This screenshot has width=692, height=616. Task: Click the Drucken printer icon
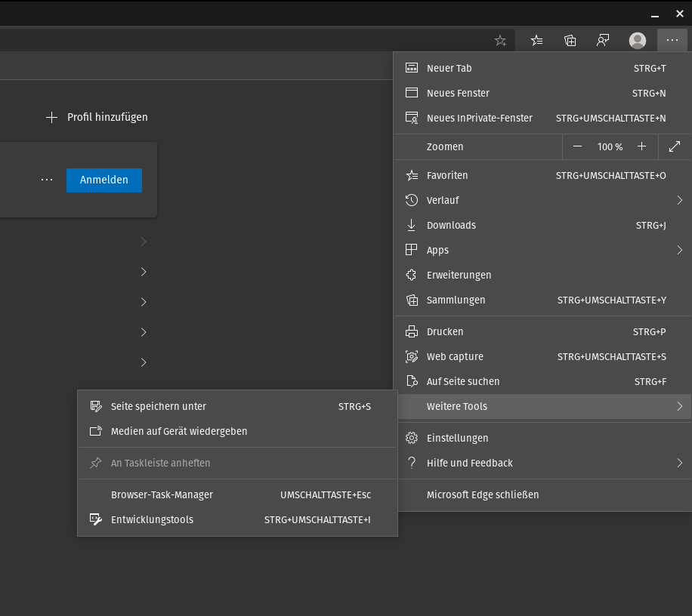[411, 331]
